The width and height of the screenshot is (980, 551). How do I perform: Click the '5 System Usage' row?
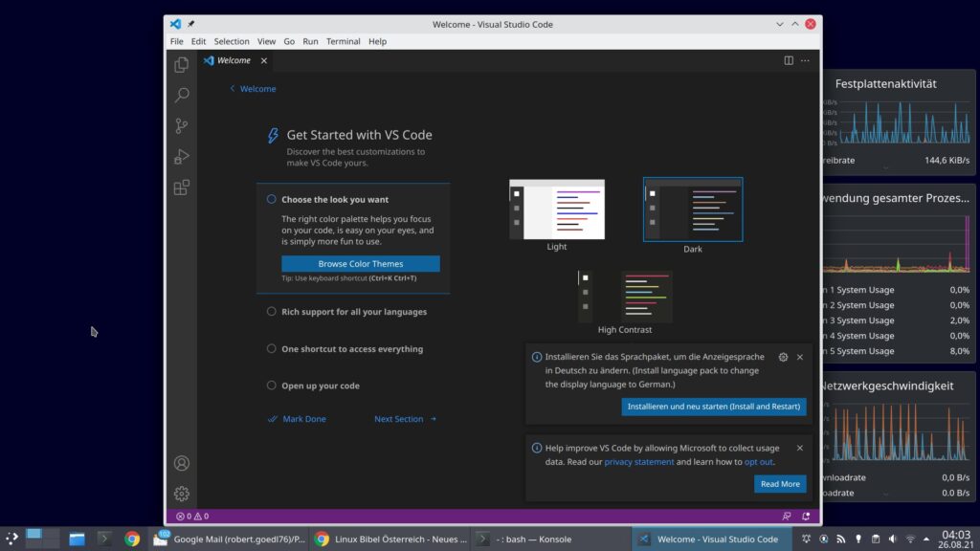(896, 350)
